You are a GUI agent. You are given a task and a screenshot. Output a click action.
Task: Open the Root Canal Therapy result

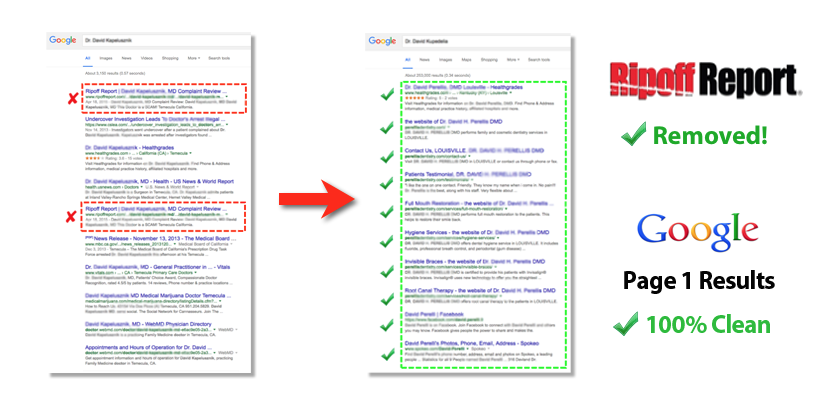pos(480,290)
